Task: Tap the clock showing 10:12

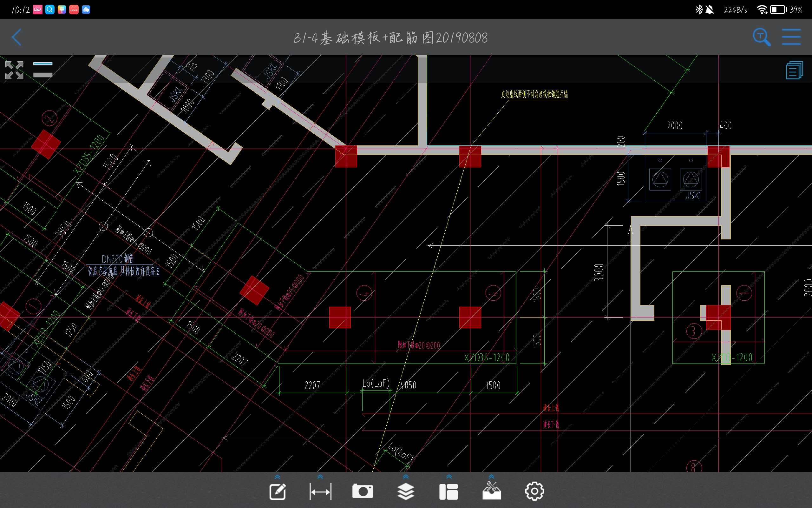Action: [x=21, y=10]
